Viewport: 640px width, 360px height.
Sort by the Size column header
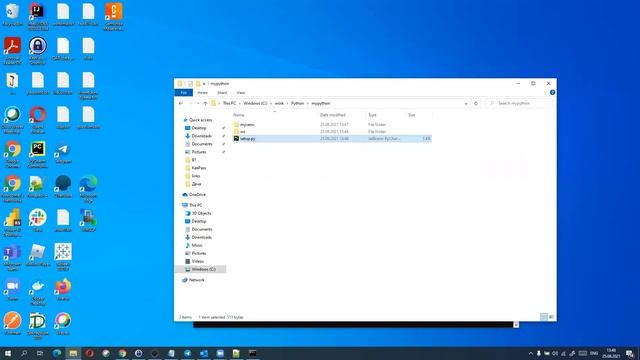point(411,115)
